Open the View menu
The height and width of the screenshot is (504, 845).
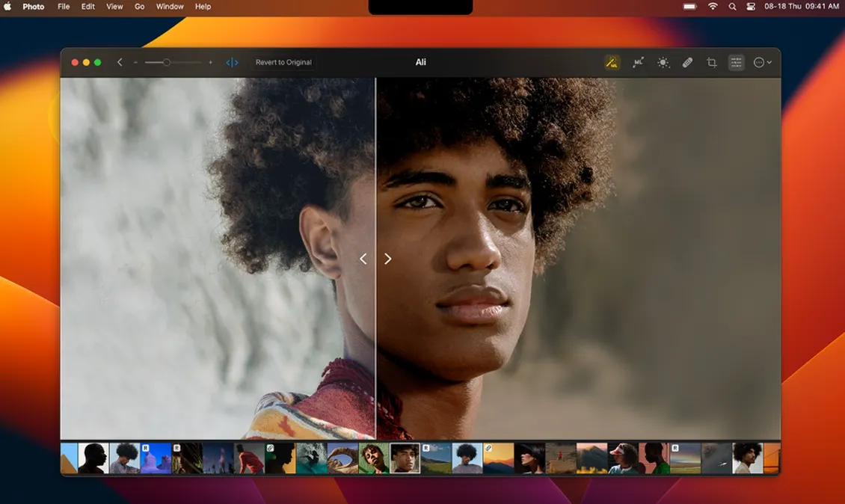pyautogui.click(x=114, y=7)
